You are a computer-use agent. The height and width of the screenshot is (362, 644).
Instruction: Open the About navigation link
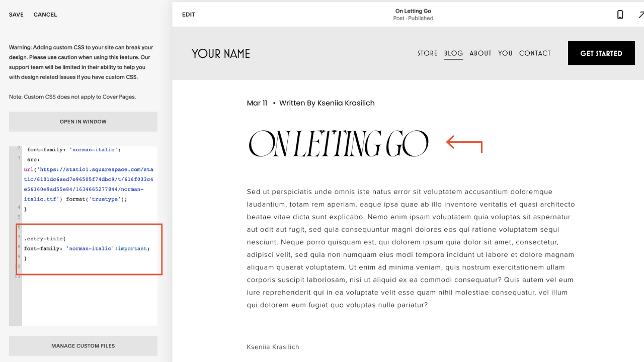tap(480, 53)
